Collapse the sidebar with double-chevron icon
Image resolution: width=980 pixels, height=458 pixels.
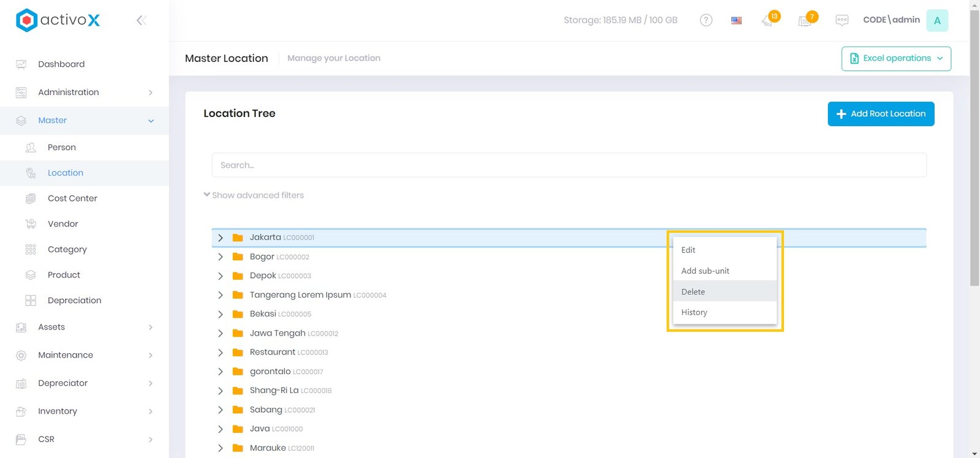pos(141,20)
